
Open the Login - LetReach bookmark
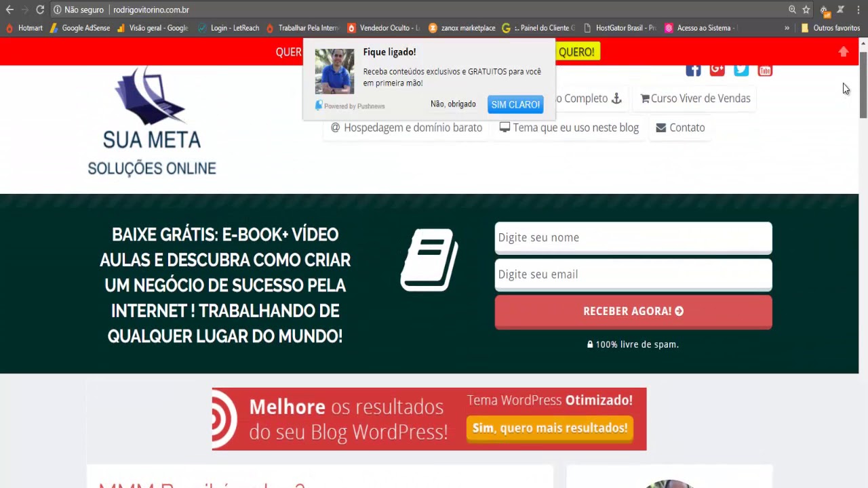point(229,28)
